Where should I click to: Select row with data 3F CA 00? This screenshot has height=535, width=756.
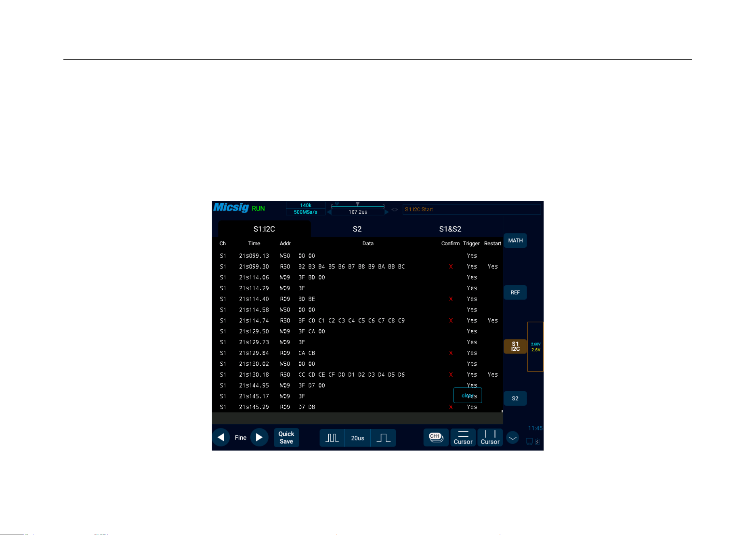[x=357, y=331]
